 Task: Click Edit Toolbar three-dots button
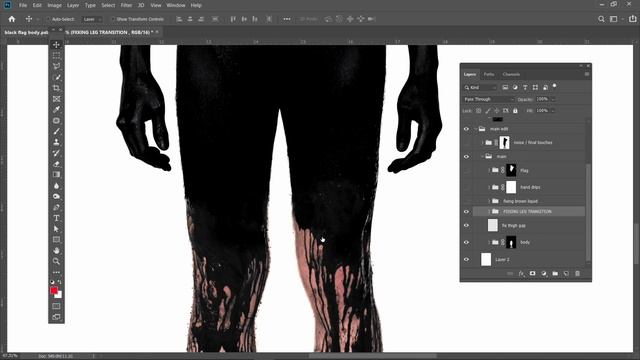coord(56,272)
